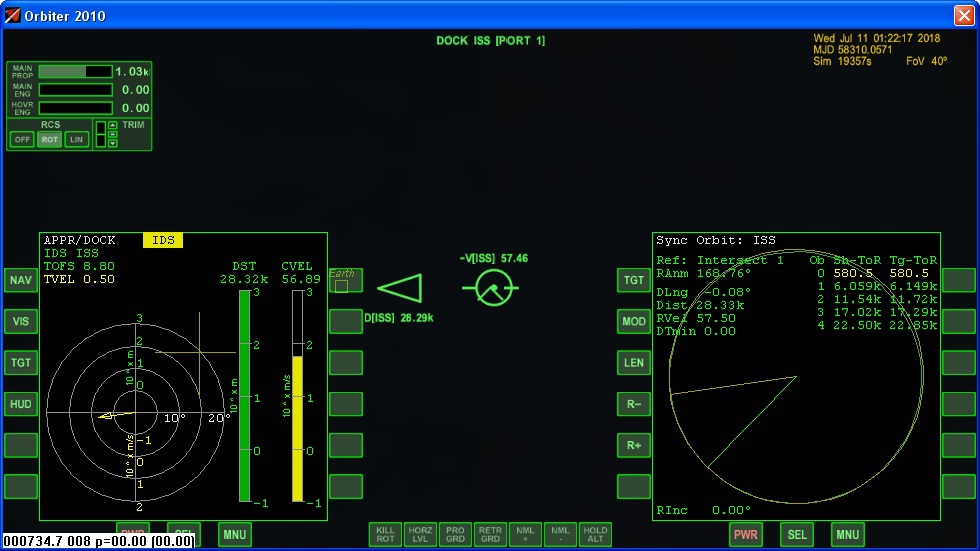Click the DTmin 0.00 readout
The width and height of the screenshot is (980, 551).
[696, 332]
